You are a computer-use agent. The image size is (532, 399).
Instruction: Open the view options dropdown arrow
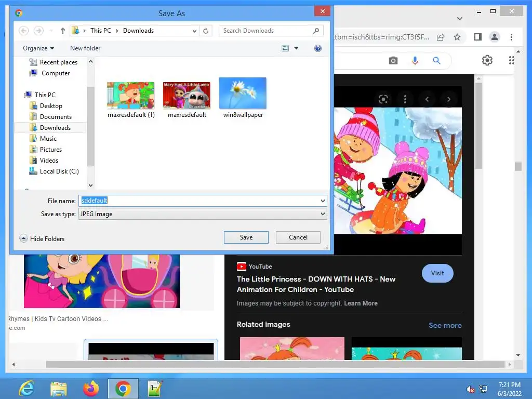[x=296, y=48]
